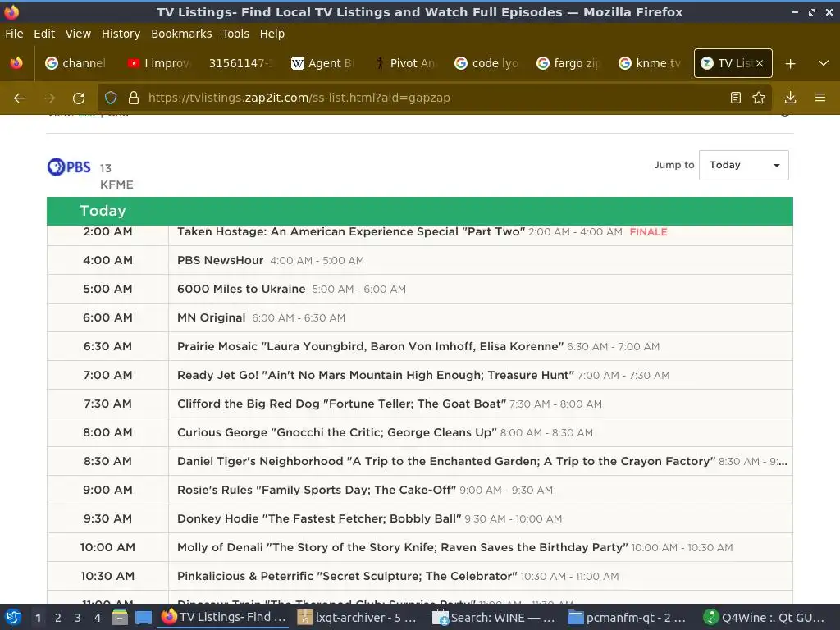Screen dimensions: 840x630
Task: Switch to the 'code lyo' tab
Action: tap(486, 63)
